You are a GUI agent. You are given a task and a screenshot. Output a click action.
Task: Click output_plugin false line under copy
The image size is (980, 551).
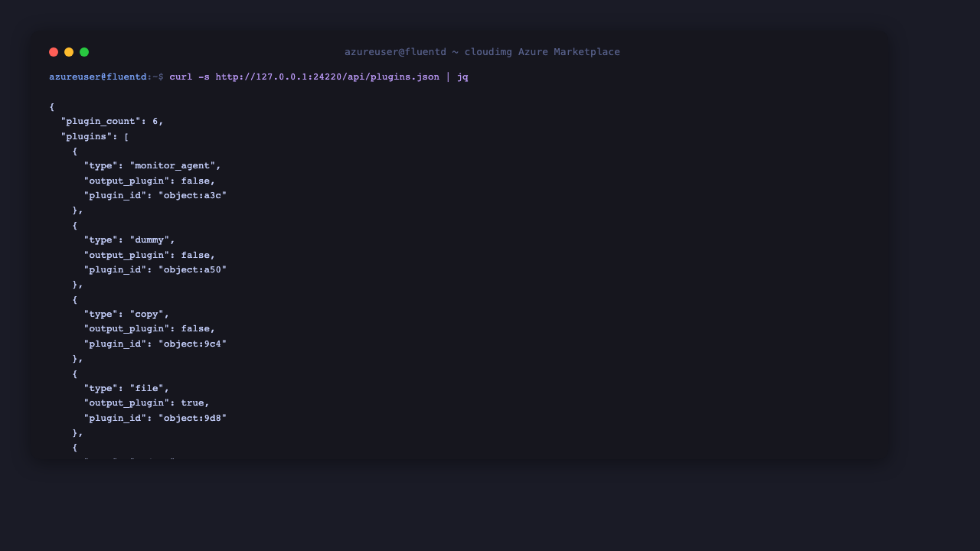pos(150,328)
